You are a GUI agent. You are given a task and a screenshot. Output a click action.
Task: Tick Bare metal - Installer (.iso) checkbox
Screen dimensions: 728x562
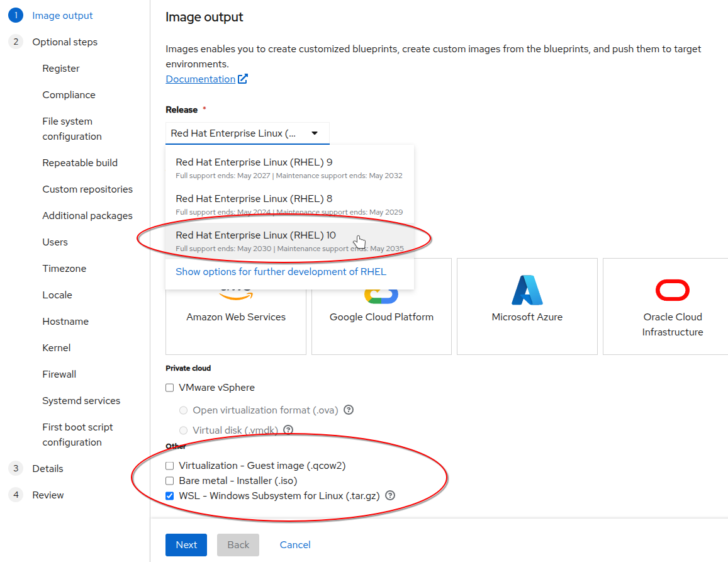[169, 481]
